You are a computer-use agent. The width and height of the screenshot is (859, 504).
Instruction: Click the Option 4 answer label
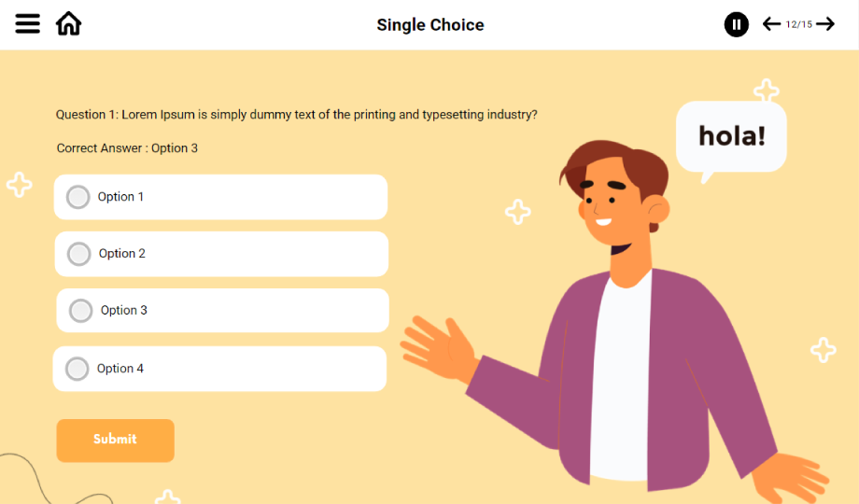(x=120, y=369)
